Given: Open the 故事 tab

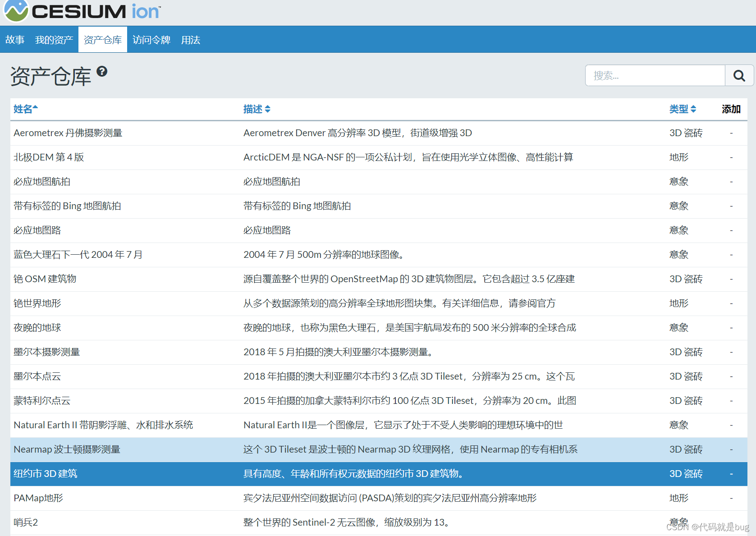Looking at the screenshot, I should tap(15, 40).
